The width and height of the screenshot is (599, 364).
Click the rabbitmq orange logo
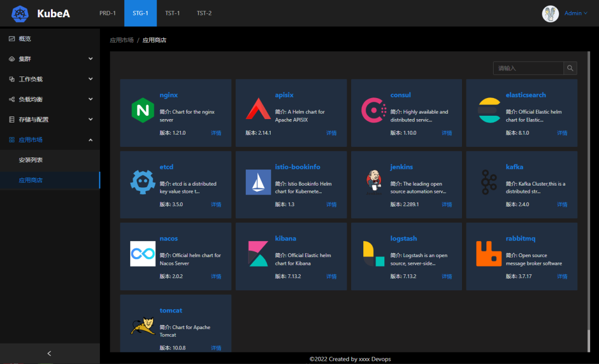pos(489,254)
